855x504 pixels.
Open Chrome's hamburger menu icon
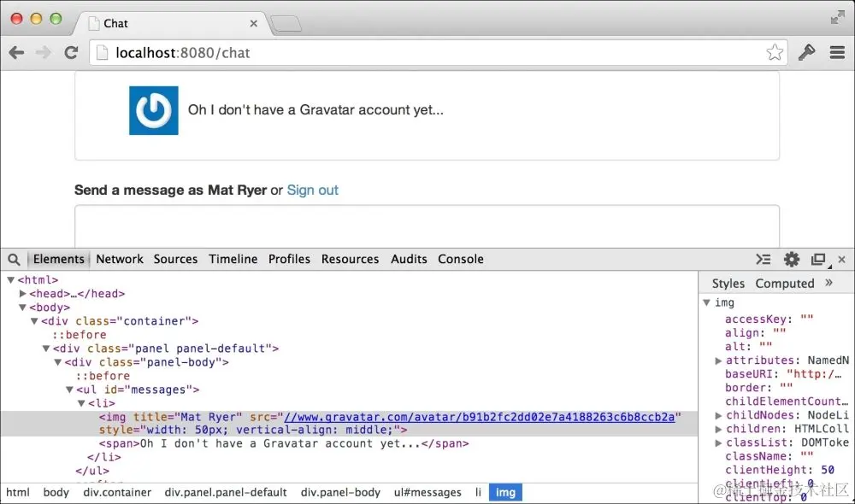pos(836,52)
